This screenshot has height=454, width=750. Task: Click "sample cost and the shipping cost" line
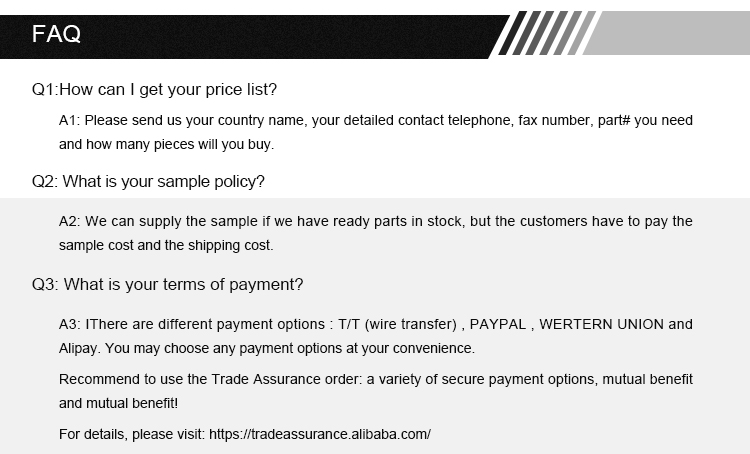pos(166,245)
